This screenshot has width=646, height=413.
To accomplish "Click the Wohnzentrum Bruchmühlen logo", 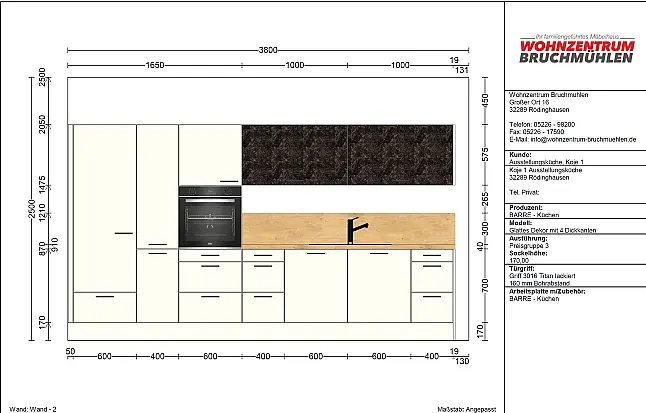I will (x=575, y=48).
